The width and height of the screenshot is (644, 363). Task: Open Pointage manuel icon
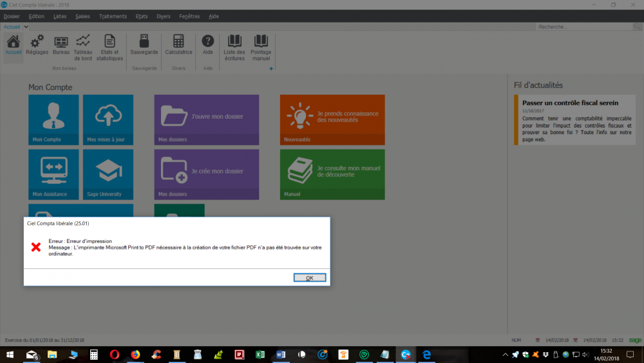pos(261,48)
